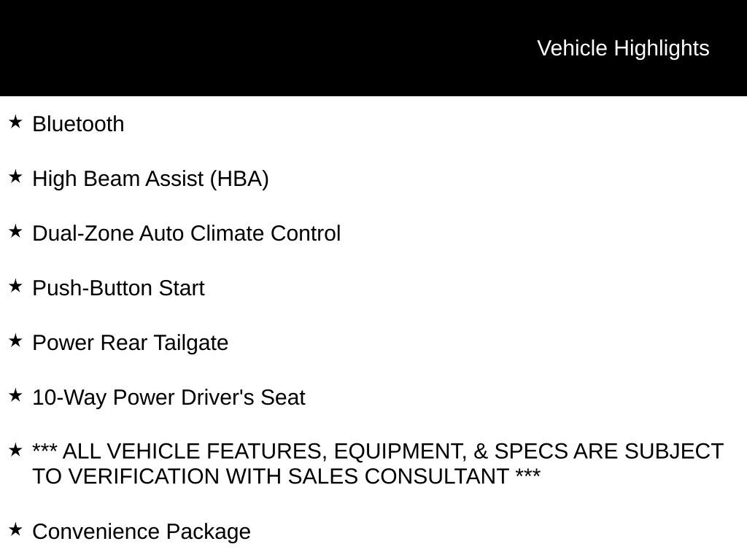Click the 10-Way Power Driver's Seat text

(169, 397)
